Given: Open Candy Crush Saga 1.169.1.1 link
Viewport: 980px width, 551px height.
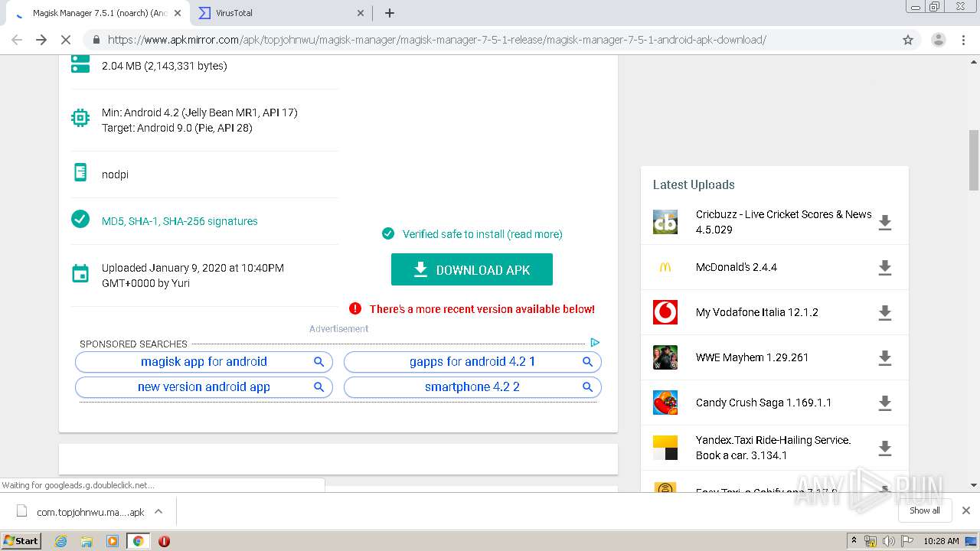Looking at the screenshot, I should pyautogui.click(x=763, y=403).
